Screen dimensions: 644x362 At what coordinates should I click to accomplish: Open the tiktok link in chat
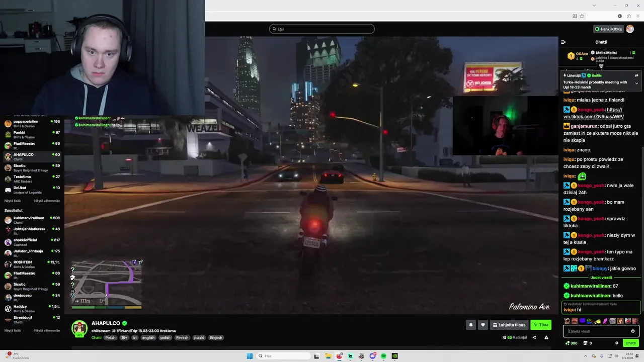click(594, 113)
